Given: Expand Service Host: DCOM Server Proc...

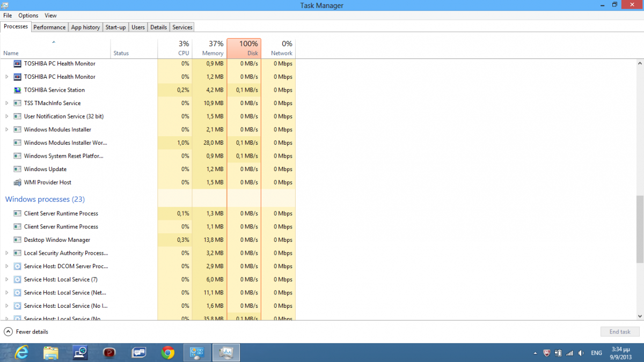Looking at the screenshot, I should 6,266.
